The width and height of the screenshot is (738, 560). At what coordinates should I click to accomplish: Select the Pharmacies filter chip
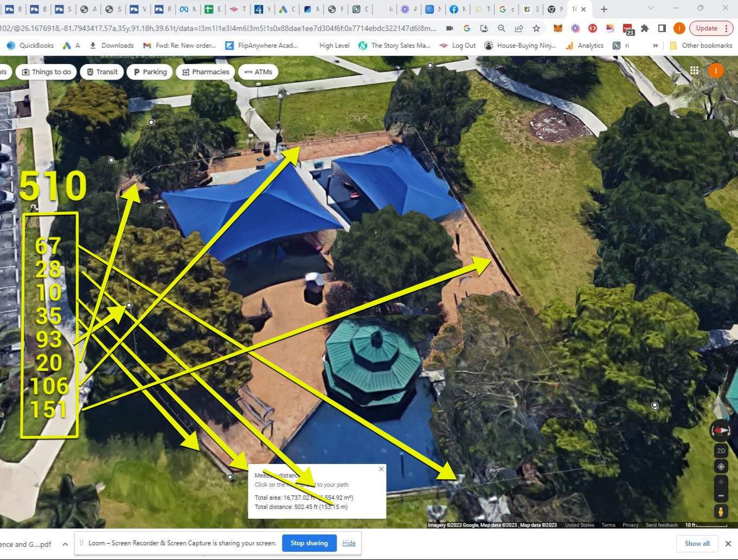click(x=206, y=72)
